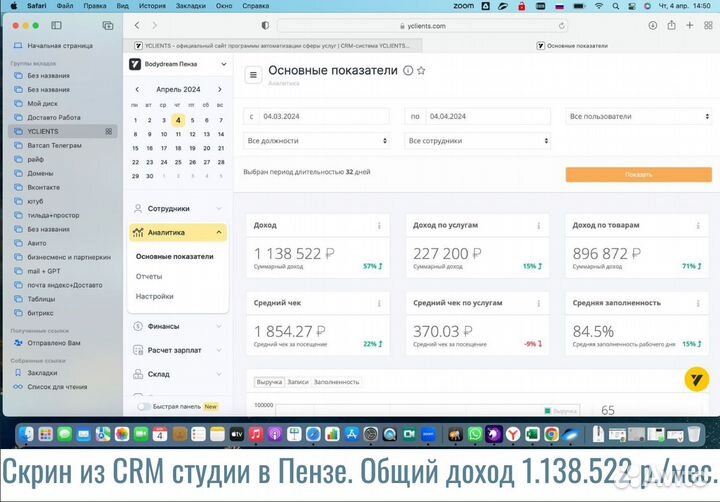Click the Wi-Fi icon in menu bar
Viewport: 720px width, 502px height.
599,6
